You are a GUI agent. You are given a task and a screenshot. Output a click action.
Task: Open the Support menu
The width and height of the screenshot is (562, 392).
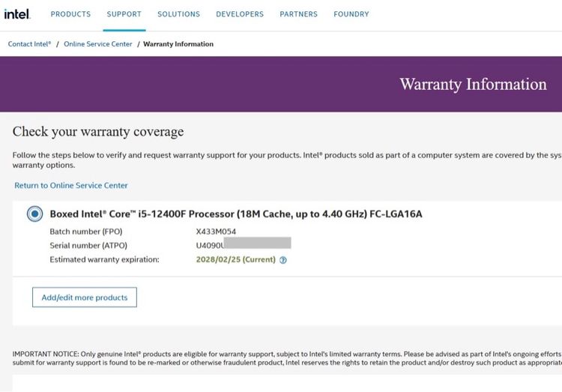point(124,14)
